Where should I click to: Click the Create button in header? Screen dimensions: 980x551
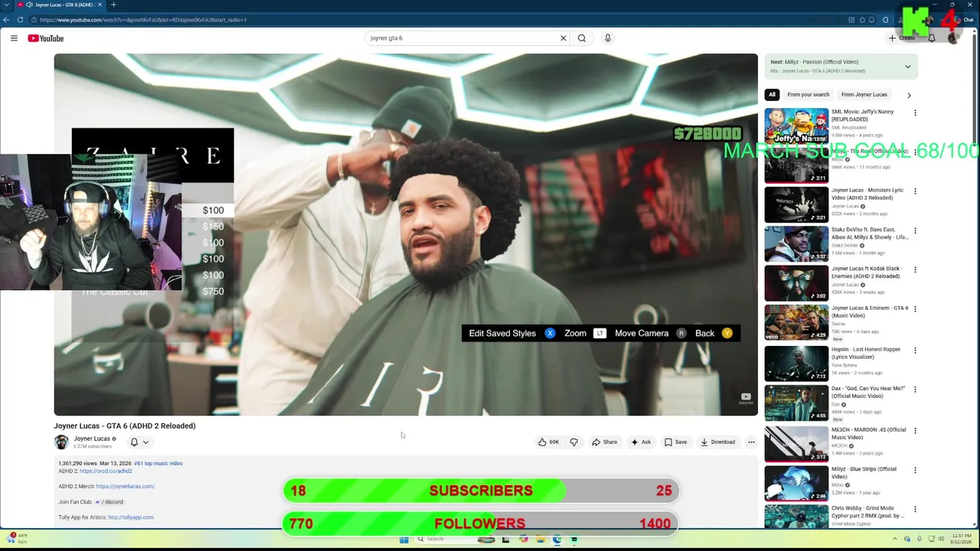tap(902, 38)
